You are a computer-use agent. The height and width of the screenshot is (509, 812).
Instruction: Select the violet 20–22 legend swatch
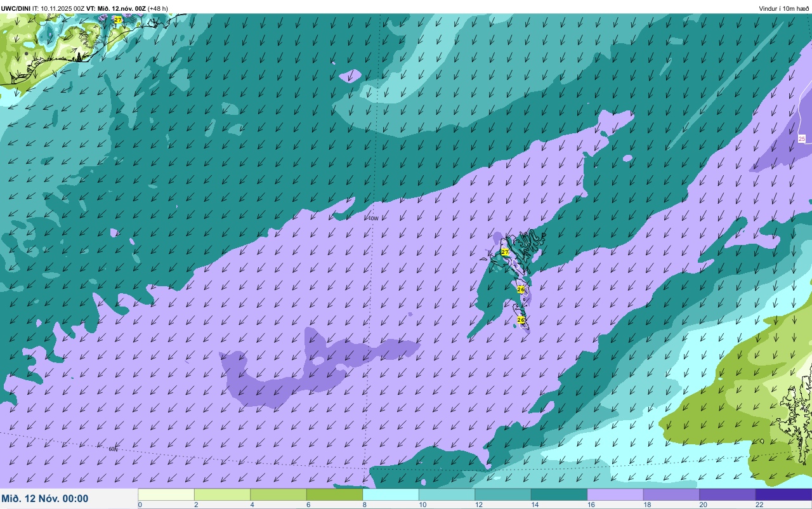[728, 494]
